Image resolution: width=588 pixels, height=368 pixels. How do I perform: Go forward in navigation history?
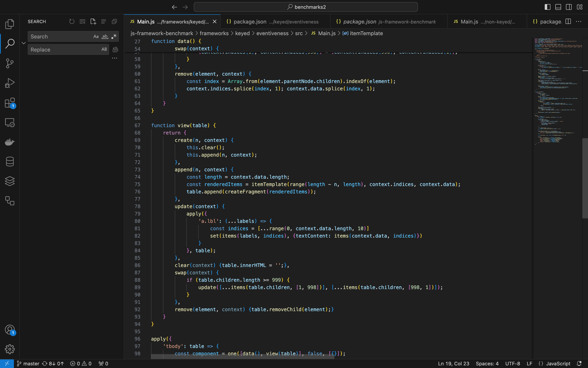coord(185,7)
